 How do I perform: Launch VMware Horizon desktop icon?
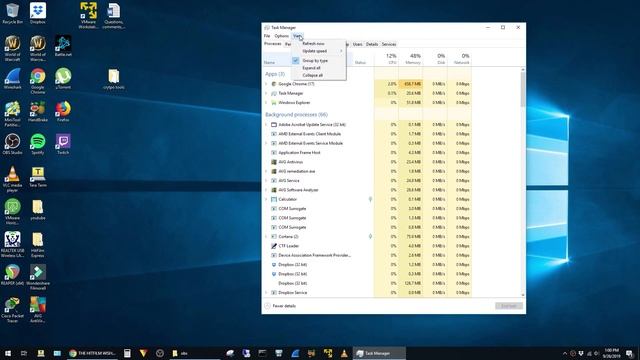pyautogui.click(x=13, y=211)
